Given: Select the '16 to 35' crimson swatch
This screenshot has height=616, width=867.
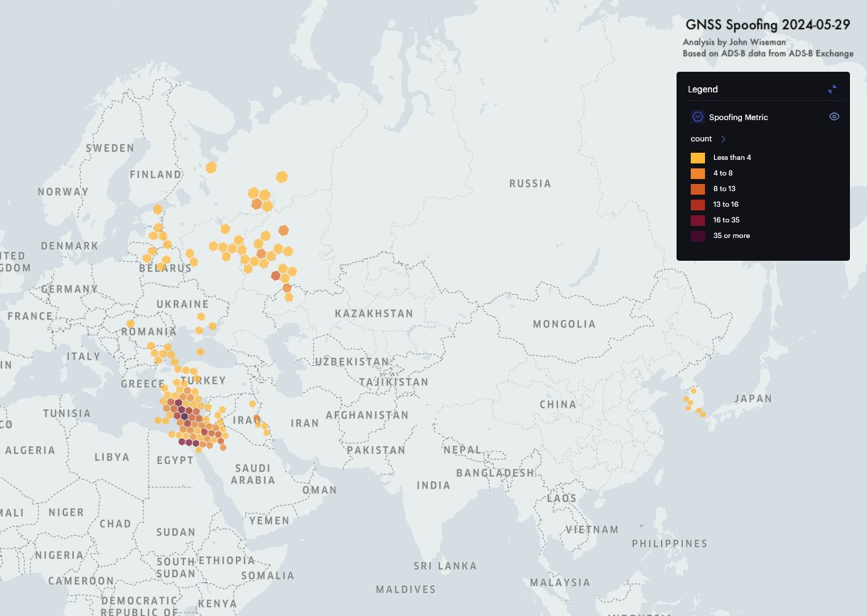Looking at the screenshot, I should (x=697, y=220).
